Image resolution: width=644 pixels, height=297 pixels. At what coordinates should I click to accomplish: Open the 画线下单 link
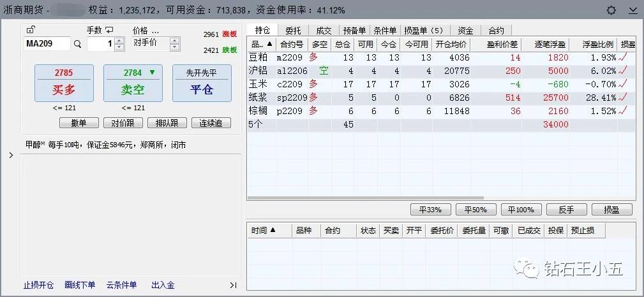pos(80,285)
